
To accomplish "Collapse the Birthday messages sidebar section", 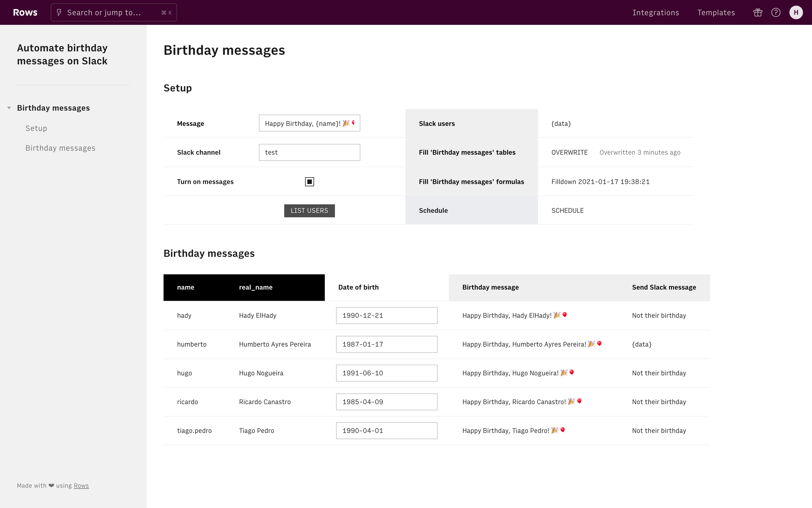I will (x=9, y=108).
